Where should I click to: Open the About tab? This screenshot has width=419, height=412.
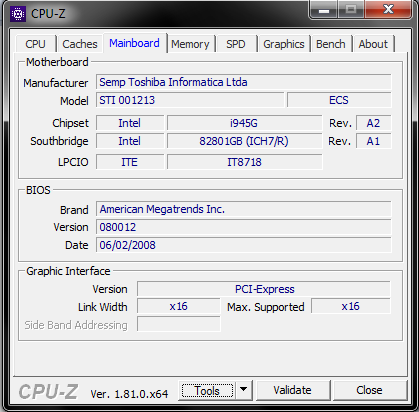(x=373, y=44)
